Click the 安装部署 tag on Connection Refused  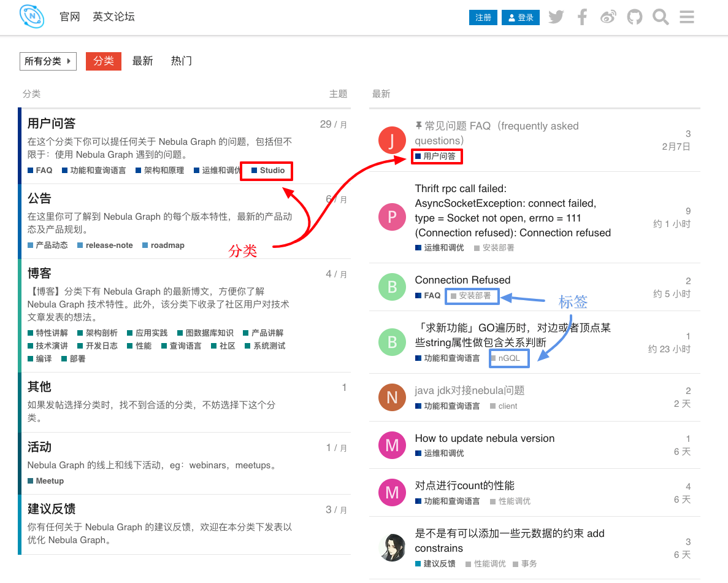(471, 296)
